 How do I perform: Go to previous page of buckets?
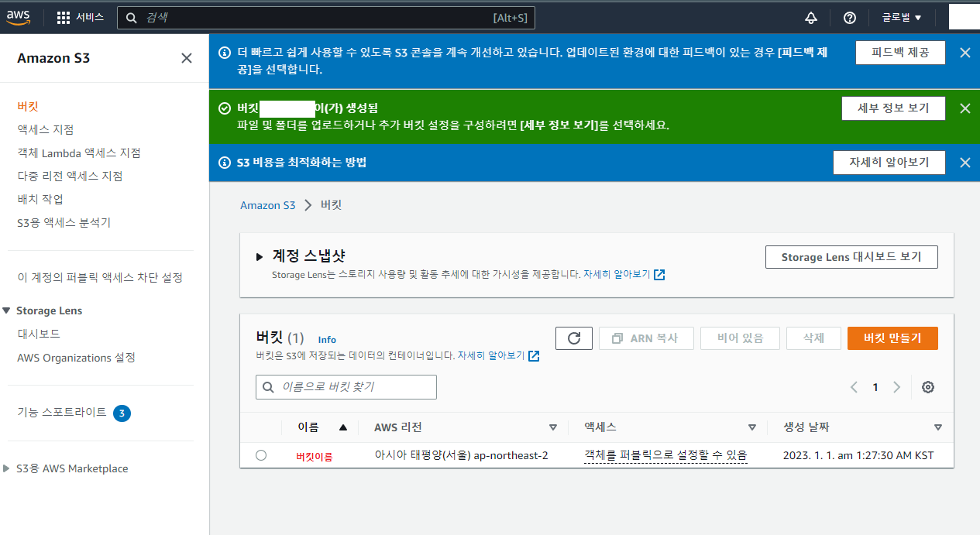pyautogui.click(x=854, y=387)
